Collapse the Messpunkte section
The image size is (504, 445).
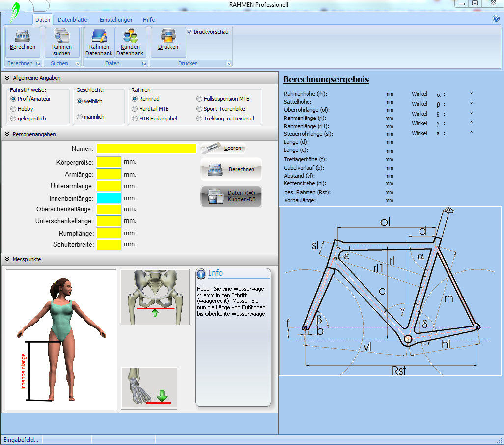7,259
